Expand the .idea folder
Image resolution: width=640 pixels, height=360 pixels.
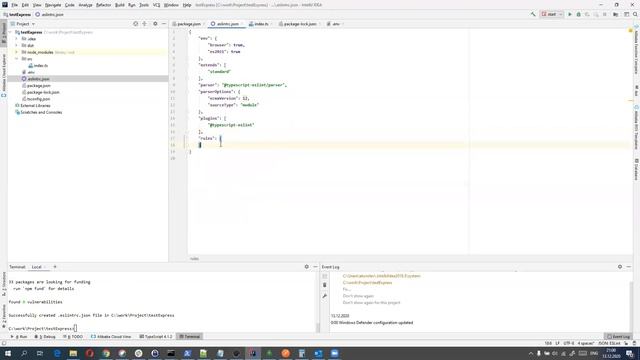tap(17, 39)
